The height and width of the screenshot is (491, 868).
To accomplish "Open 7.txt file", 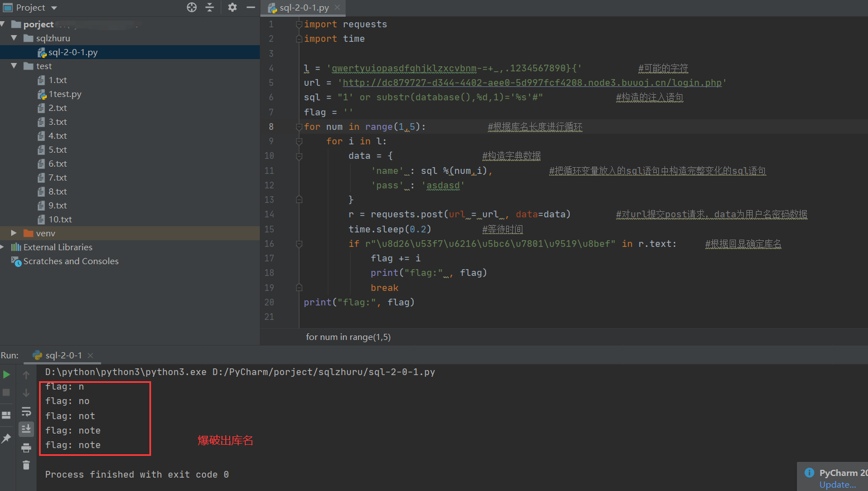I will (57, 177).
